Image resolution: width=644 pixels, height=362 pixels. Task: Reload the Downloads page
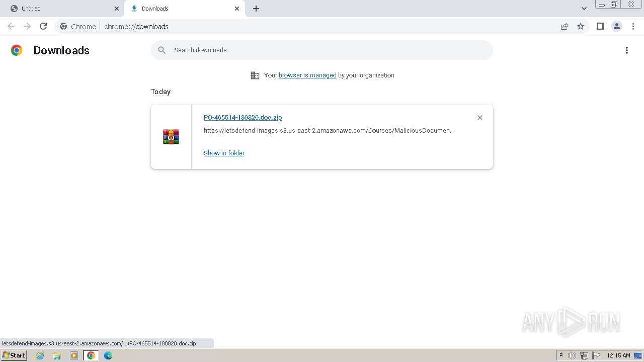(43, 26)
